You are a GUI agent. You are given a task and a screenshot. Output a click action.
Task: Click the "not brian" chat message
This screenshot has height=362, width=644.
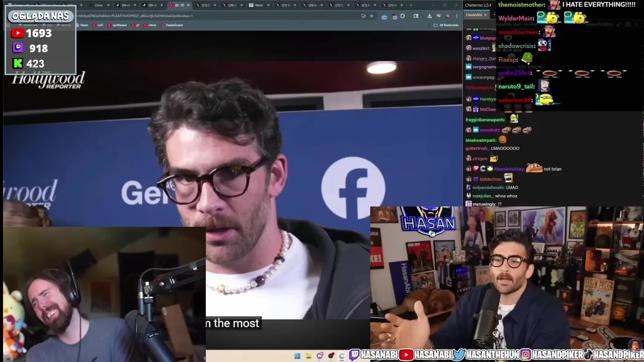[552, 169]
